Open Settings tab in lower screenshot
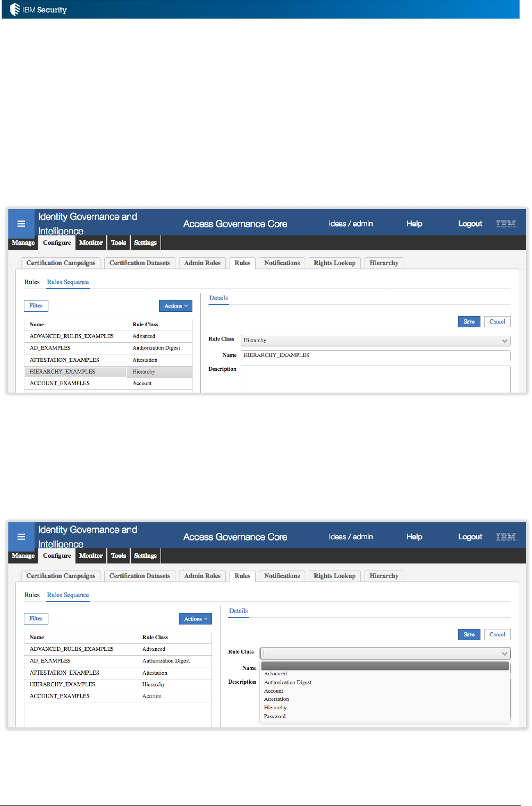 [x=145, y=556]
